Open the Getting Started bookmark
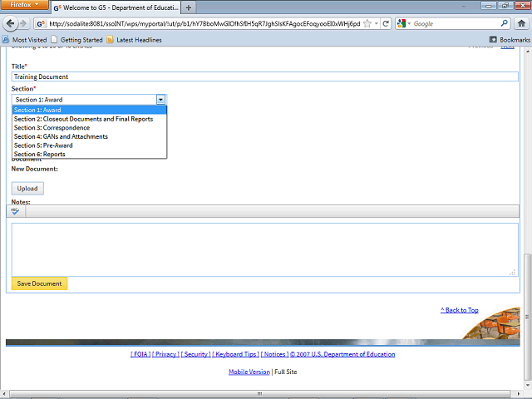Screen dimensions: 532x399 pos(77,40)
